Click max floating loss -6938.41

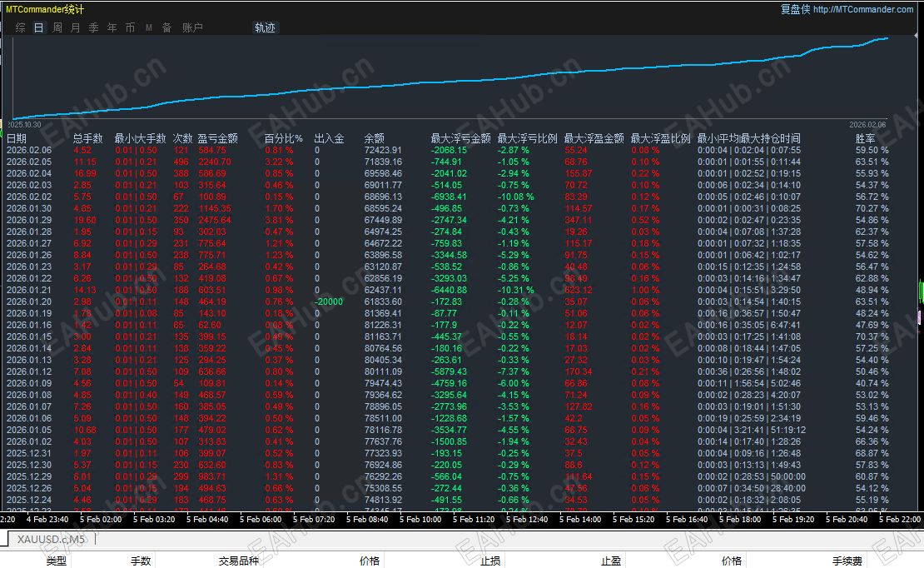click(449, 197)
